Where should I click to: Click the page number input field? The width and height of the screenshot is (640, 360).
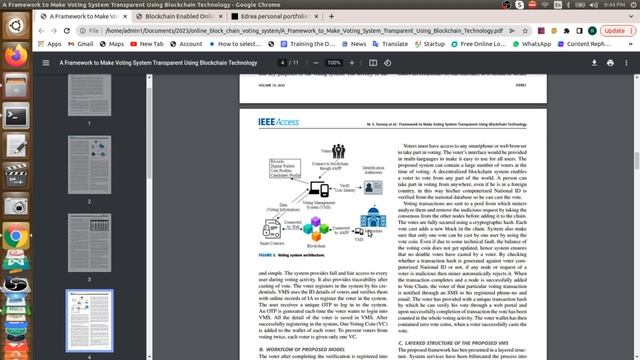[282, 63]
